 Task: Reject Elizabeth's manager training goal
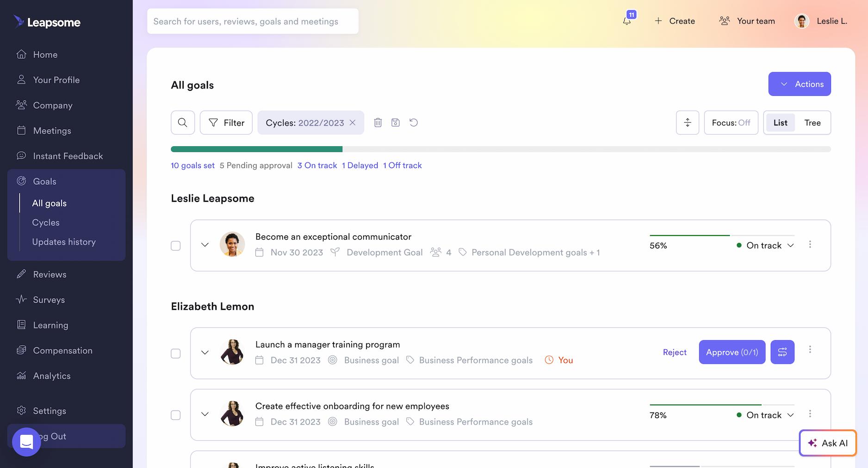pos(675,352)
